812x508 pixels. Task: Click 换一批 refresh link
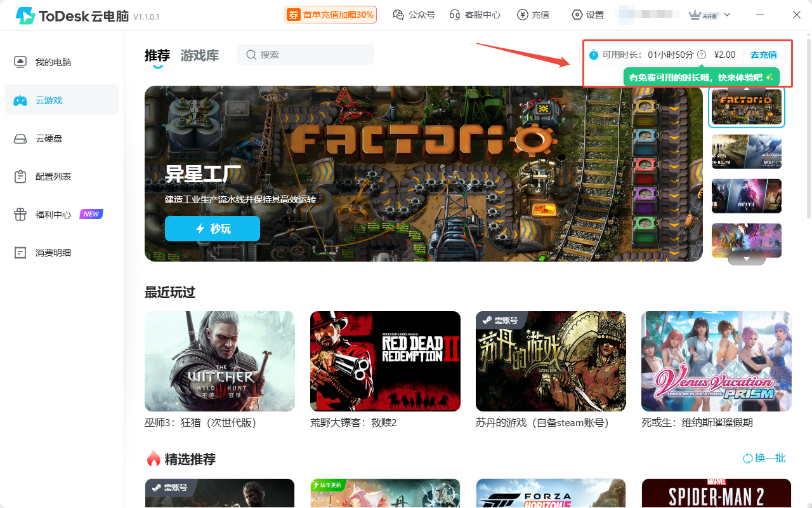tap(764, 458)
